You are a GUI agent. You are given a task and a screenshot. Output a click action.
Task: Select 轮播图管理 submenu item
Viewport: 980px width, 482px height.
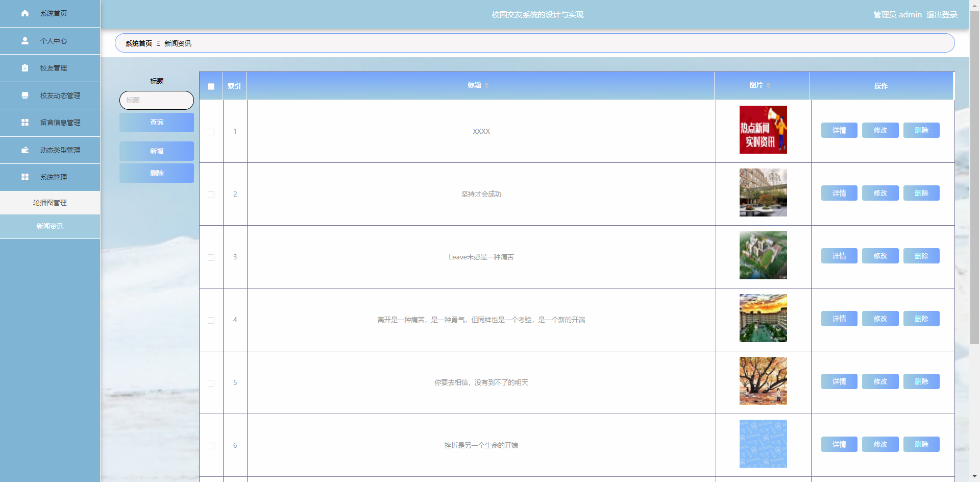[50, 203]
